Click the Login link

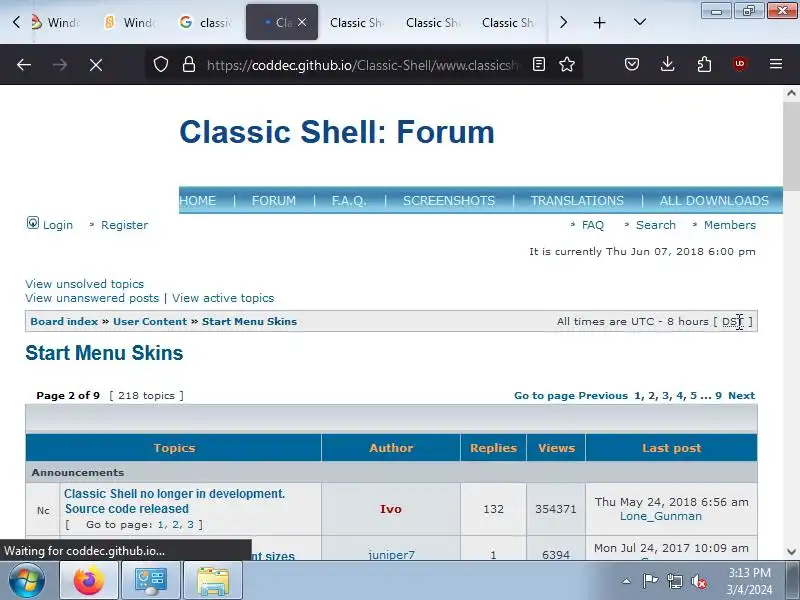coord(58,225)
